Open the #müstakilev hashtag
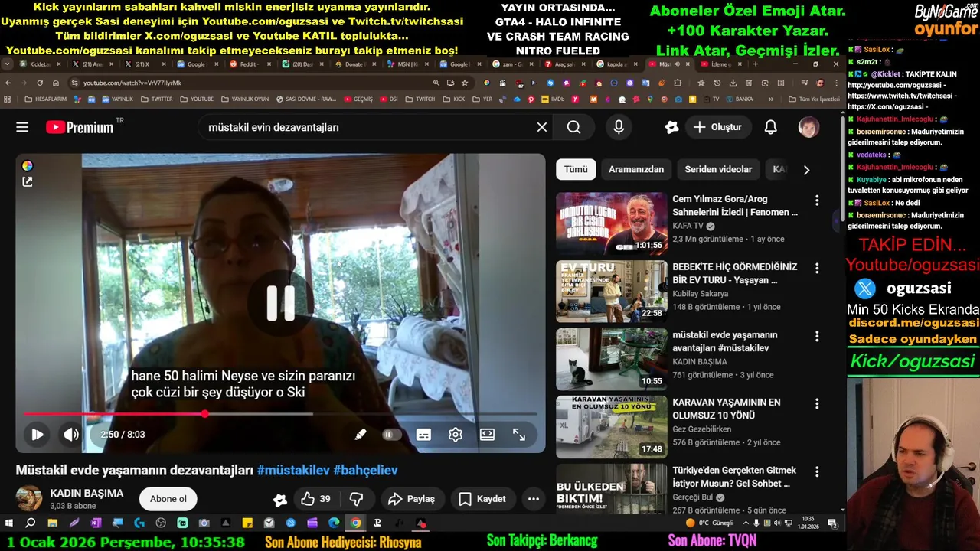This screenshot has width=980, height=551. (293, 470)
